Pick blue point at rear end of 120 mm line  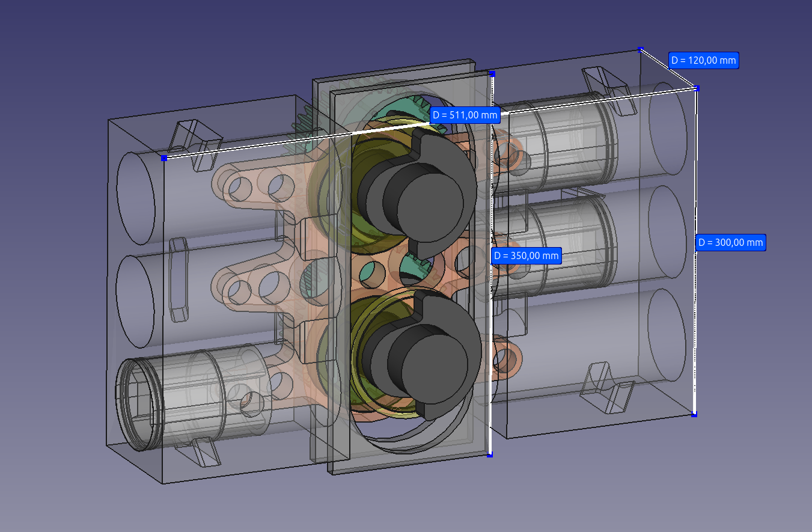point(641,49)
